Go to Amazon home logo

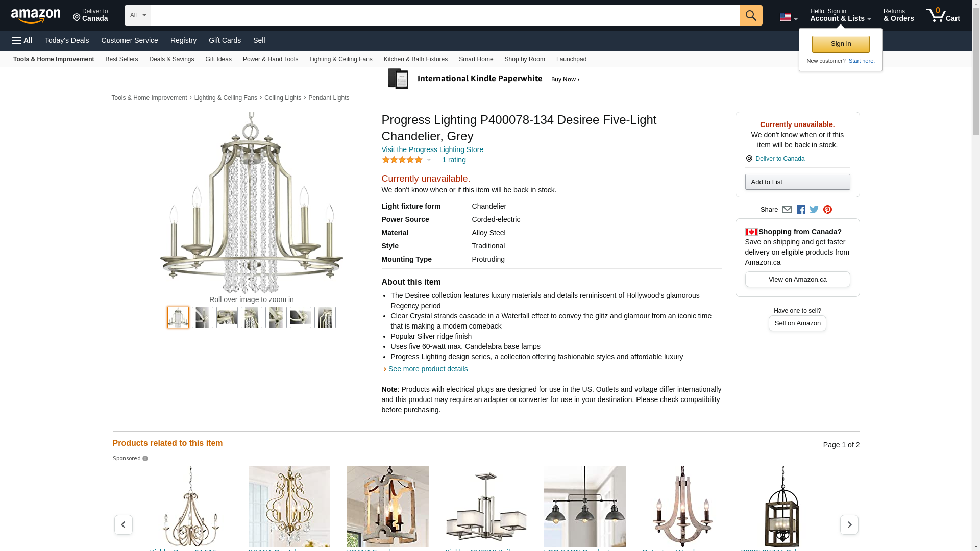[36, 16]
